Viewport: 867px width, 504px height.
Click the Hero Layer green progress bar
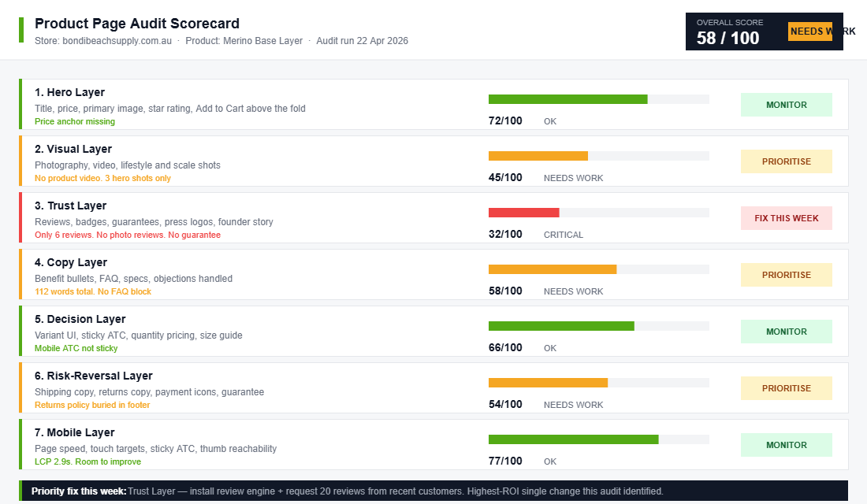pyautogui.click(x=567, y=99)
